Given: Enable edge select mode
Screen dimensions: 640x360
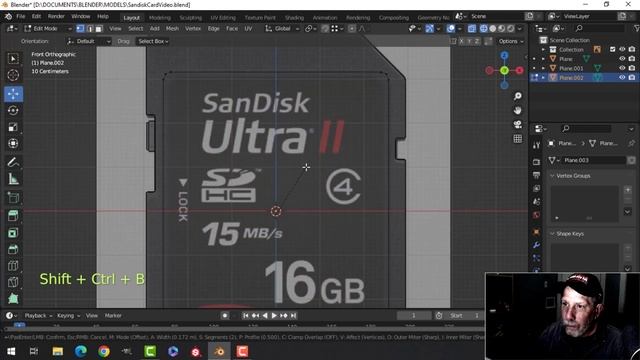Looking at the screenshot, I should (90, 29).
